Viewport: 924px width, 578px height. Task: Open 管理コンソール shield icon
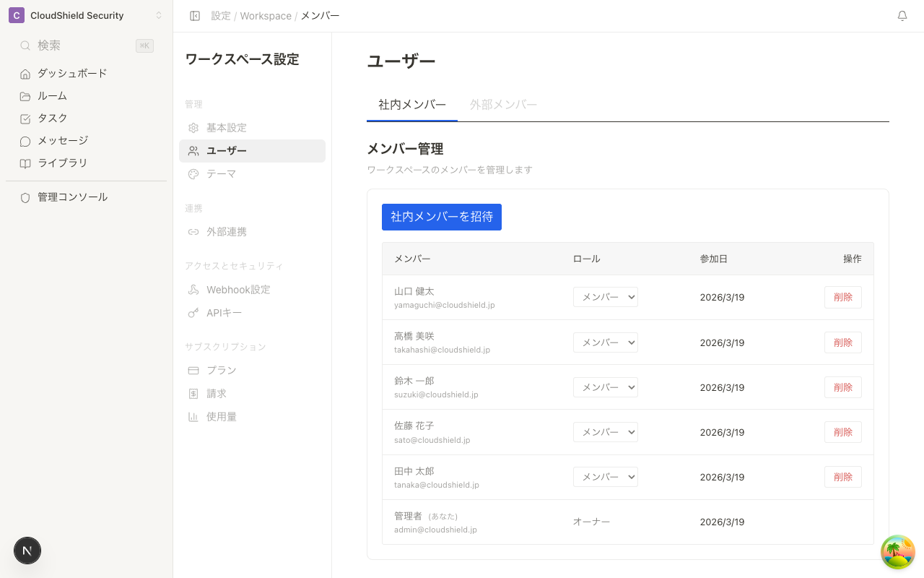pyautogui.click(x=25, y=197)
